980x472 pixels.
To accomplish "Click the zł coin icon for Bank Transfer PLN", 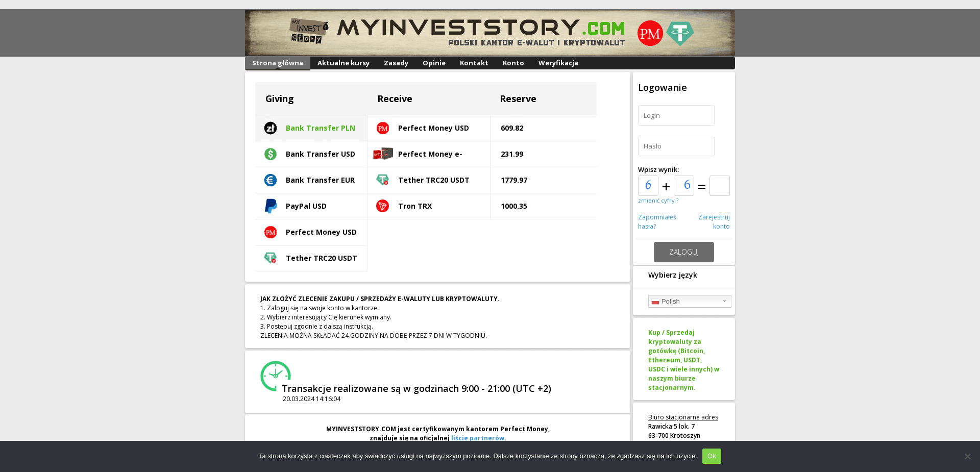I will coord(270,128).
